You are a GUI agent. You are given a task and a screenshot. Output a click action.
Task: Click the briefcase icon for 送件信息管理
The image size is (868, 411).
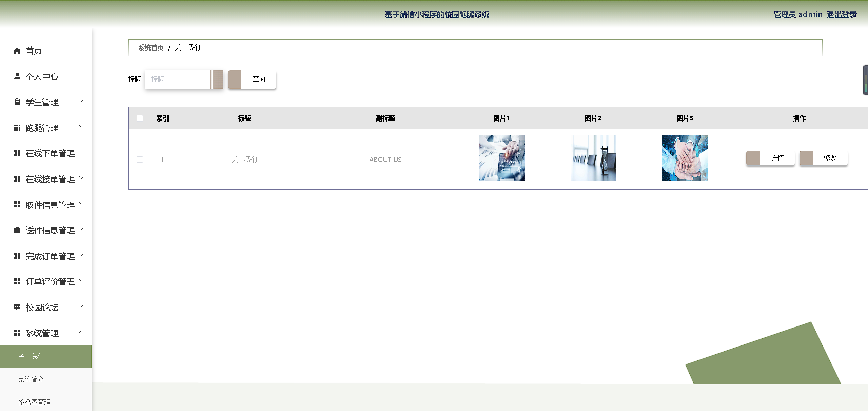pyautogui.click(x=17, y=230)
